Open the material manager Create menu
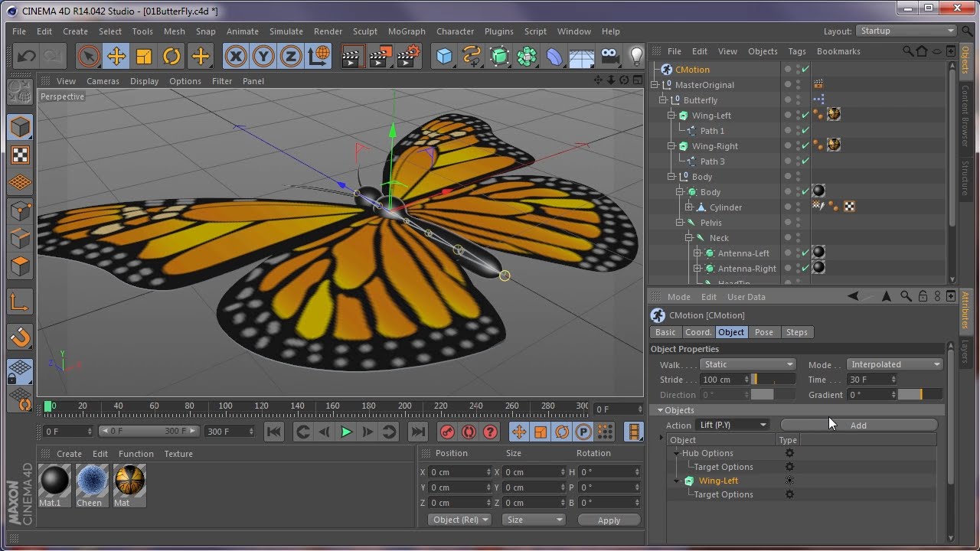The image size is (980, 551). pos(69,454)
